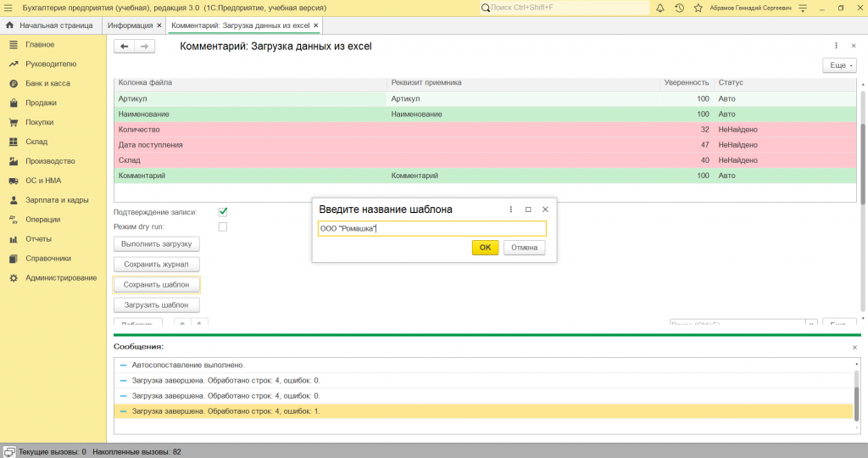Open notifications bell

659,8
